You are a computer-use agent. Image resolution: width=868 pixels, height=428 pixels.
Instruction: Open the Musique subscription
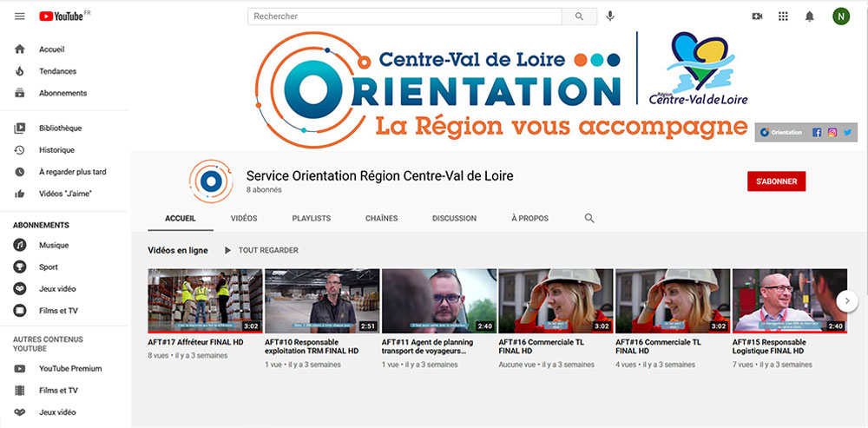pos(63,245)
